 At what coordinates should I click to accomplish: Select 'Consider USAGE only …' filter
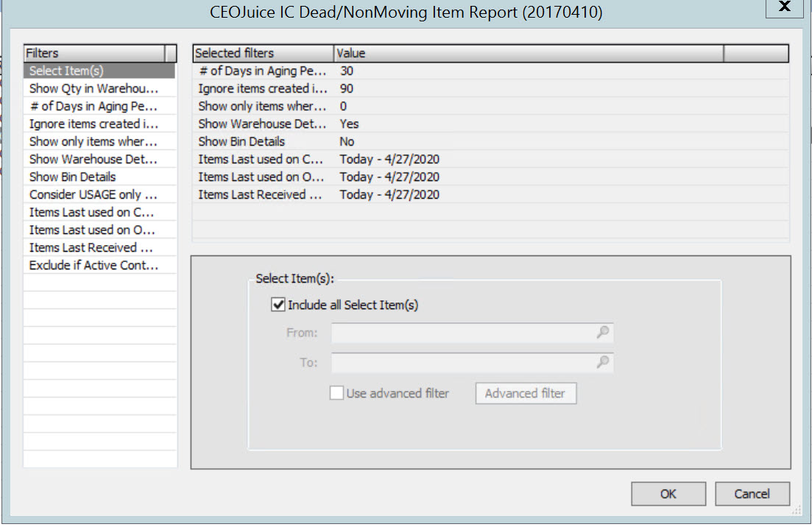point(99,194)
